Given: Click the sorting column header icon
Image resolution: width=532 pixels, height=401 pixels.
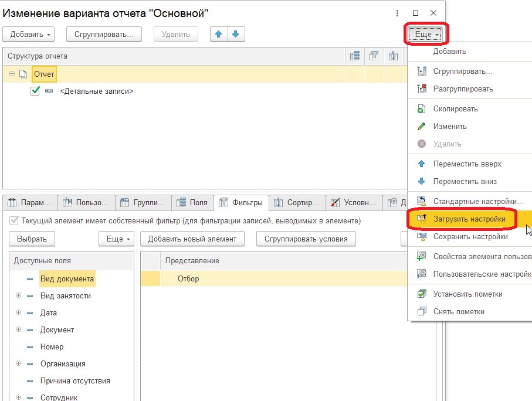Looking at the screenshot, I should coord(393,56).
